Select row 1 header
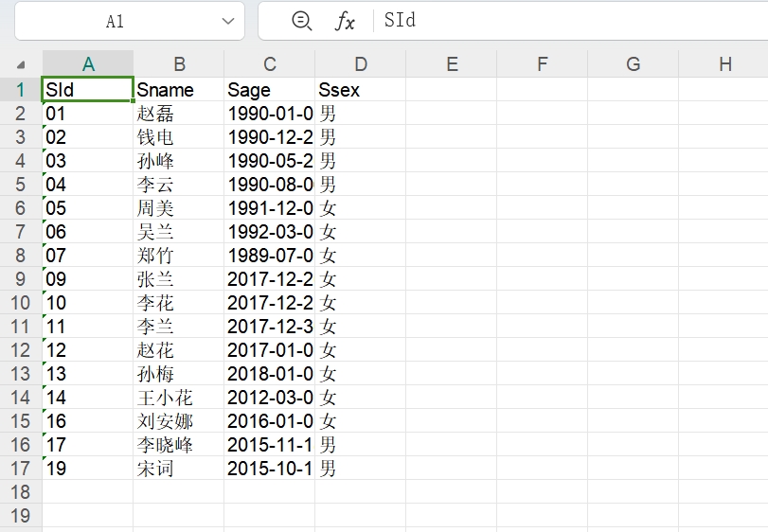This screenshot has height=532, width=768. pos(21,90)
